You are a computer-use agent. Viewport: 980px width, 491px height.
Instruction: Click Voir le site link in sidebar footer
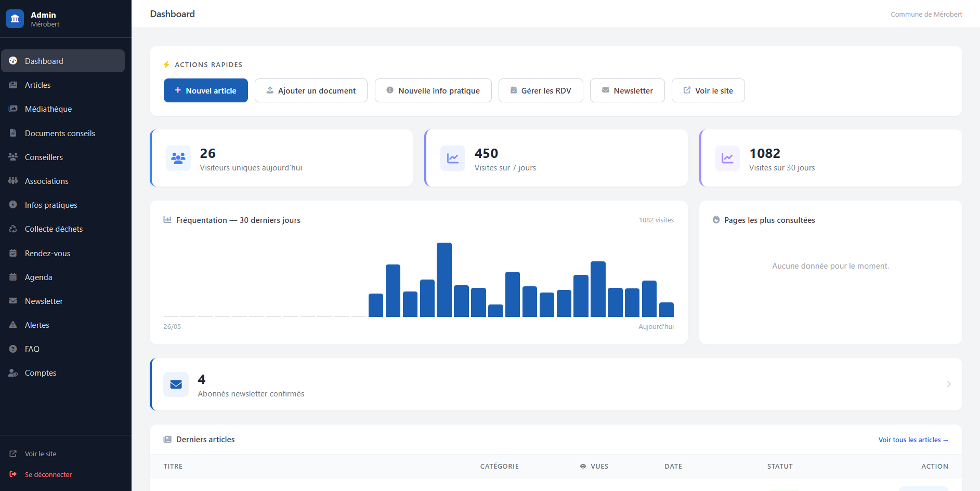point(41,454)
